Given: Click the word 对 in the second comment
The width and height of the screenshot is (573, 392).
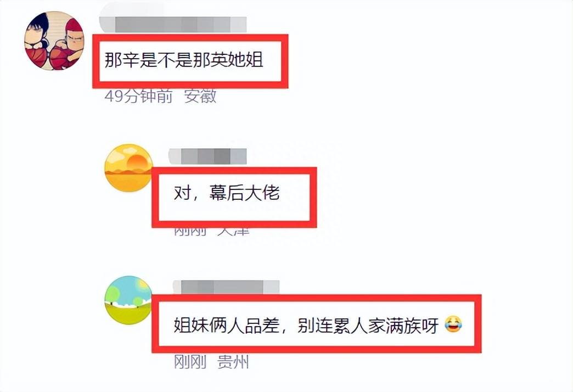Looking at the screenshot, I should click(x=182, y=193).
